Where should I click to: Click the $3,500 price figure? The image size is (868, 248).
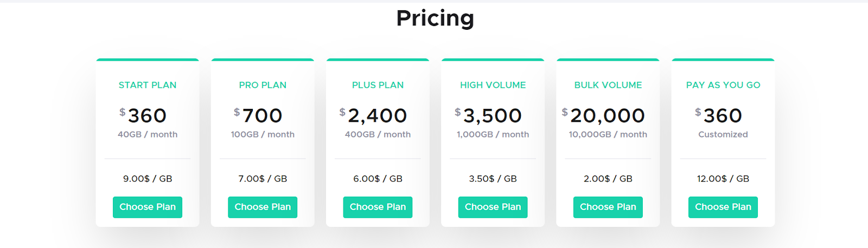(492, 115)
